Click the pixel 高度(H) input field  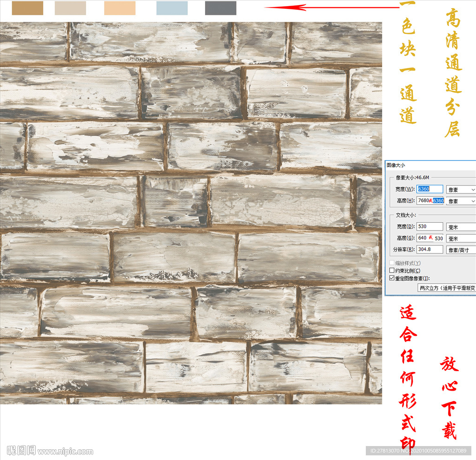pyautogui.click(x=430, y=201)
